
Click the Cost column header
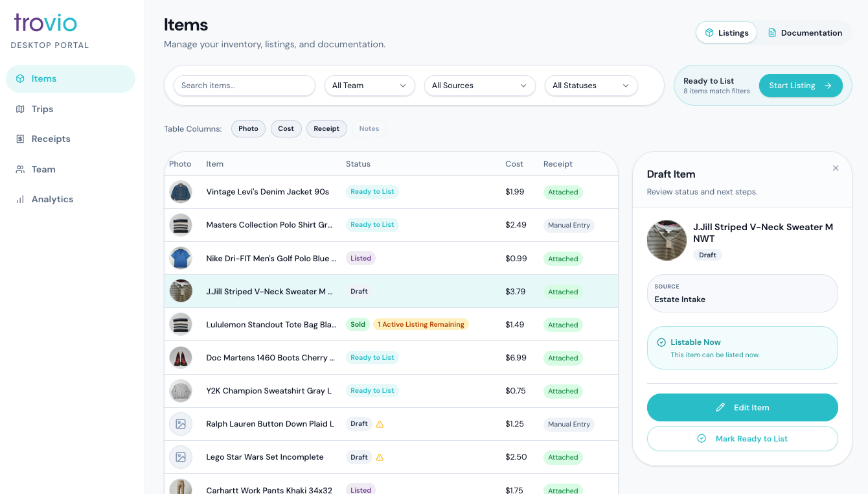click(514, 164)
